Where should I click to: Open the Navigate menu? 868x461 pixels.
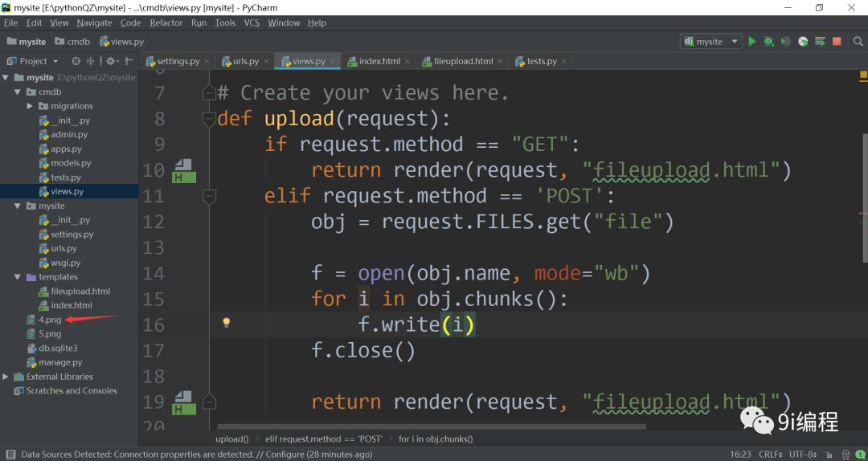tap(94, 22)
